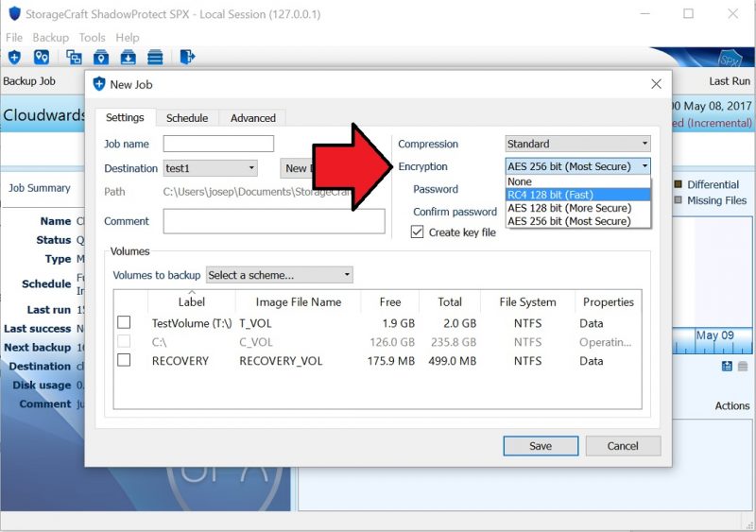The height and width of the screenshot is (532, 756).
Task: Click the Cancel button
Action: click(x=623, y=446)
